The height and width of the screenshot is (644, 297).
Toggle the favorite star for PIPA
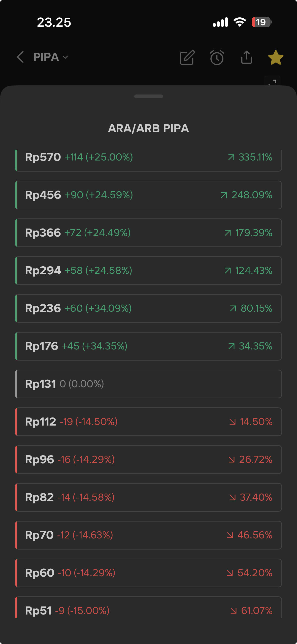pyautogui.click(x=276, y=57)
